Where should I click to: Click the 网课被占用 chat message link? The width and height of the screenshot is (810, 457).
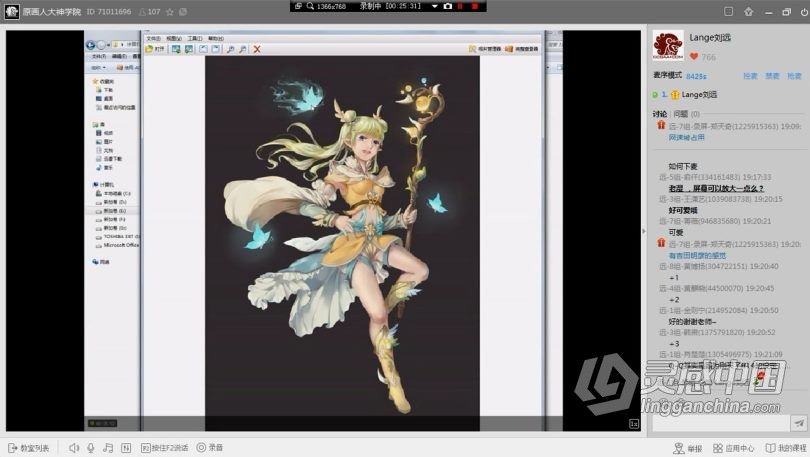(x=687, y=137)
